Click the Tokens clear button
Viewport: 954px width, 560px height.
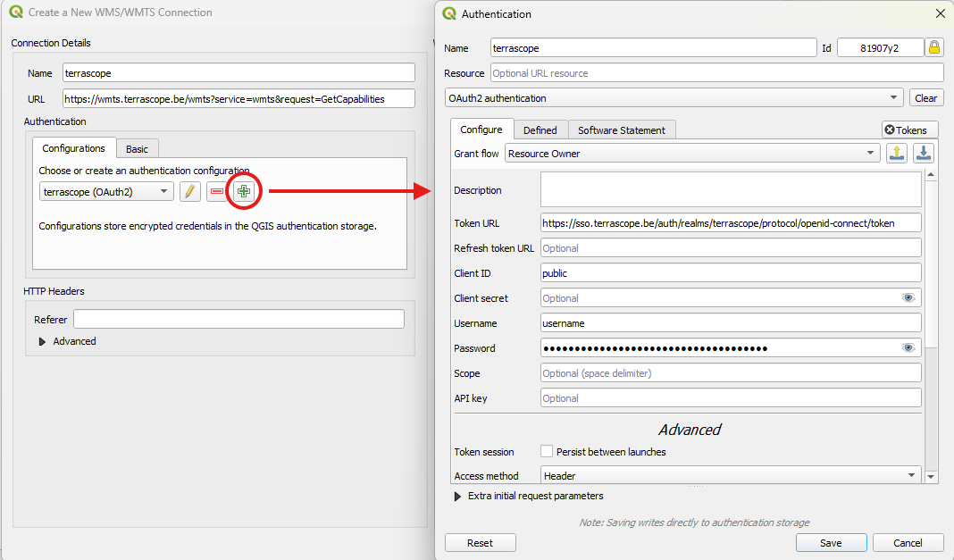pyautogui.click(x=910, y=130)
